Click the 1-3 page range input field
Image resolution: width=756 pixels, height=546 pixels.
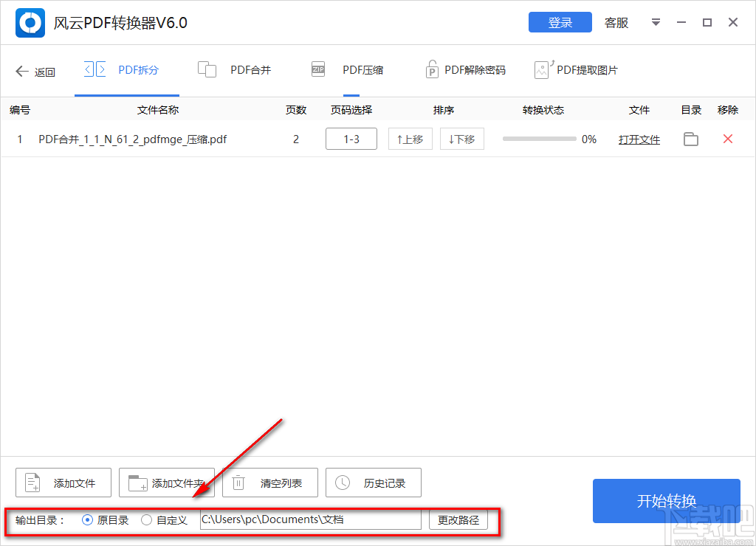(351, 139)
